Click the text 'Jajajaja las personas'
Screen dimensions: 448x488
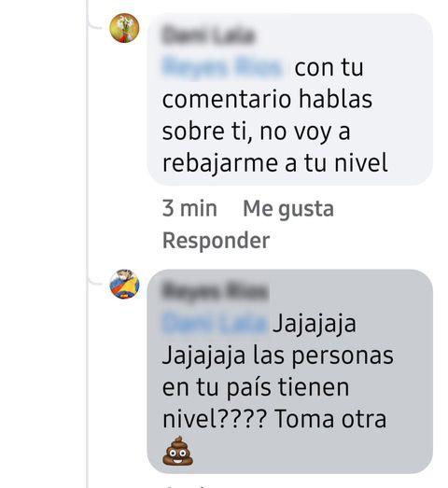[278, 356]
